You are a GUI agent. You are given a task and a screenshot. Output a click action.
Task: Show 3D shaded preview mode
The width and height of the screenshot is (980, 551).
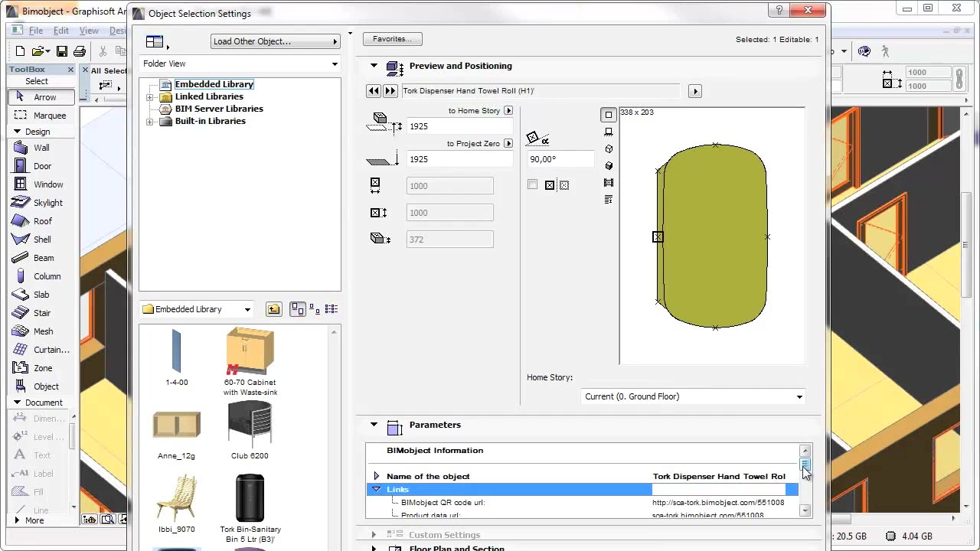[x=609, y=165]
